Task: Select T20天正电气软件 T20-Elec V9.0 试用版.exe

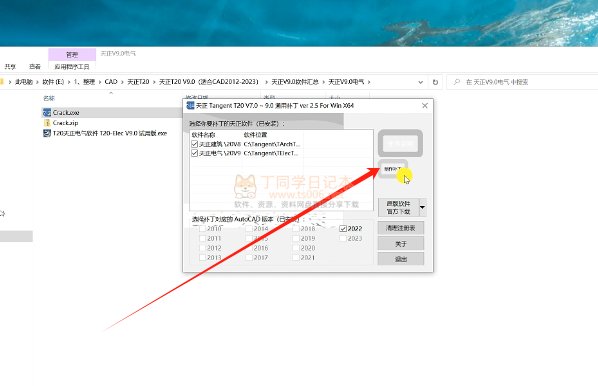Action: [110, 133]
